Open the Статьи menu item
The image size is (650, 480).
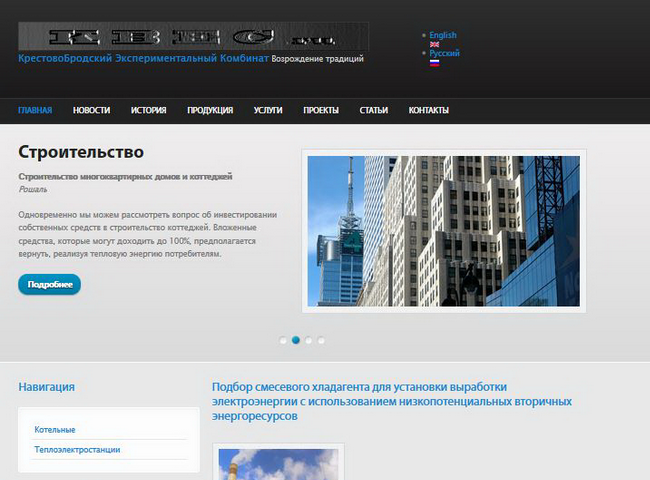[374, 110]
